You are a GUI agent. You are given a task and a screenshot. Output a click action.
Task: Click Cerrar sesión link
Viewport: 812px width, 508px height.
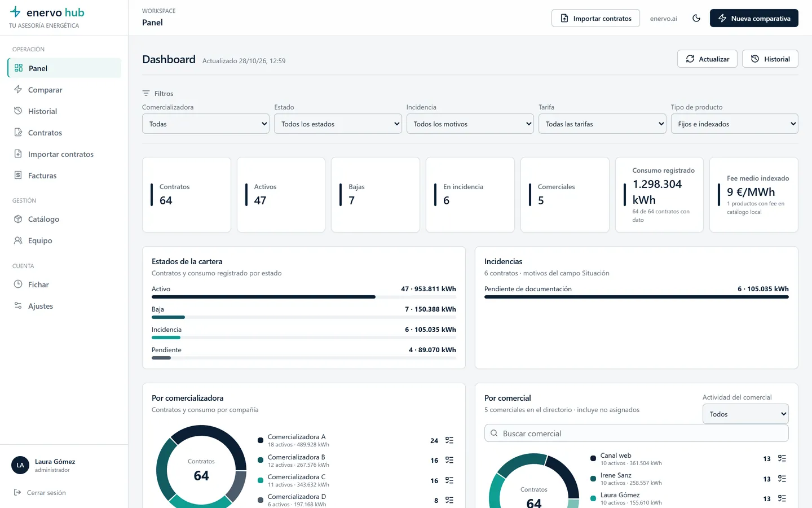[39, 493]
